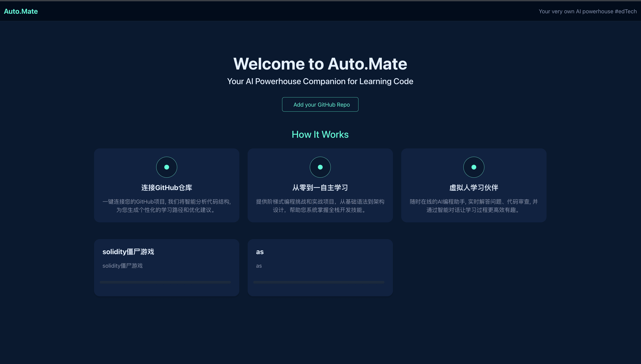The image size is (641, 364).
Task: Click the Welcome to Auto.Mate heading
Action: coord(320,64)
